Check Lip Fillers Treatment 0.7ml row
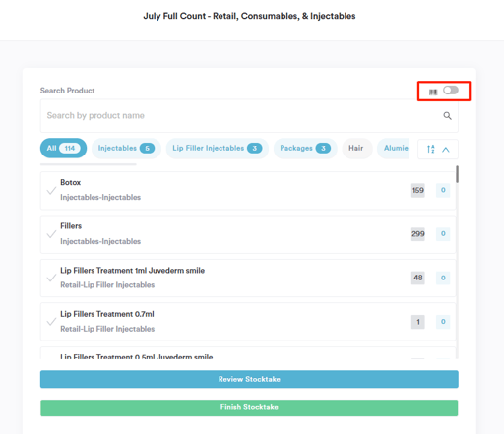The image size is (504, 434). click(x=51, y=322)
